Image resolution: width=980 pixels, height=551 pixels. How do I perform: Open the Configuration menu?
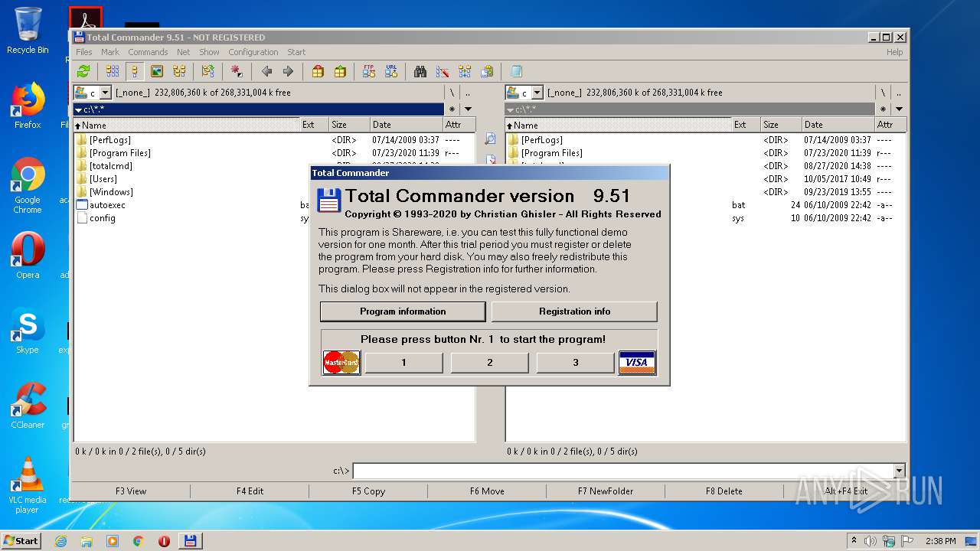(253, 52)
